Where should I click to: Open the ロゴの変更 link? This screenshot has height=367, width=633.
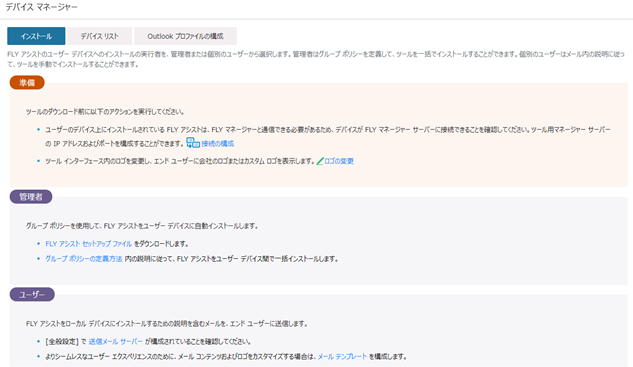pos(339,161)
